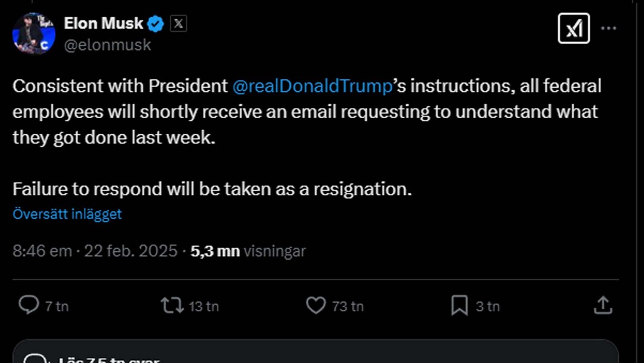
Task: Open Grok explain icon
Action: [574, 28]
